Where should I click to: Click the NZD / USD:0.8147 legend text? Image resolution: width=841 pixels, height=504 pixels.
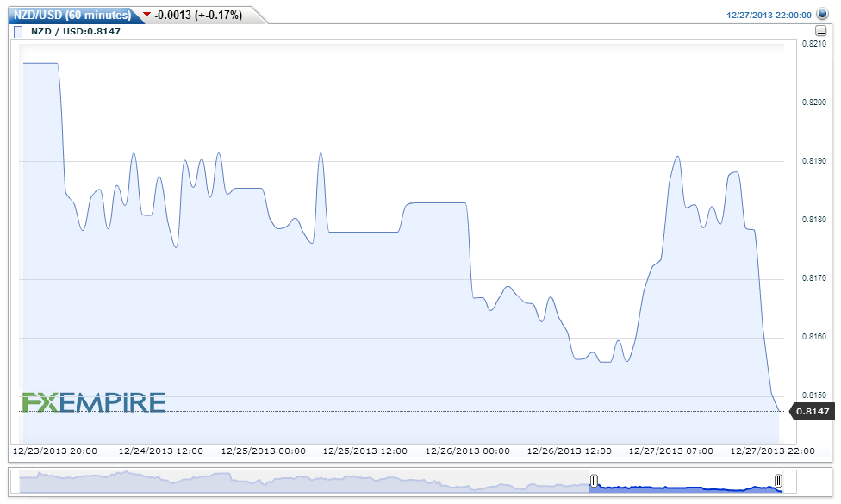pyautogui.click(x=76, y=32)
